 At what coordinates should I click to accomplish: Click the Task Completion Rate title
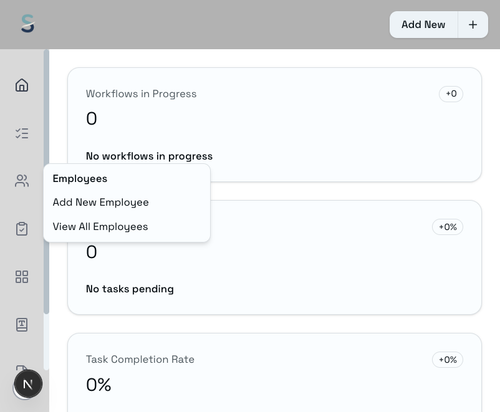point(140,359)
